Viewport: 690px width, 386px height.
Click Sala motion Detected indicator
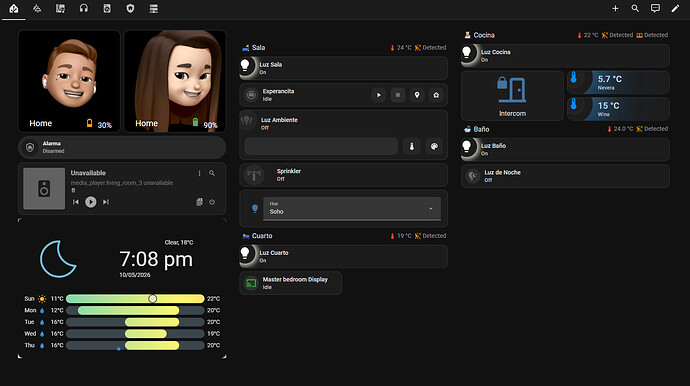coord(430,48)
